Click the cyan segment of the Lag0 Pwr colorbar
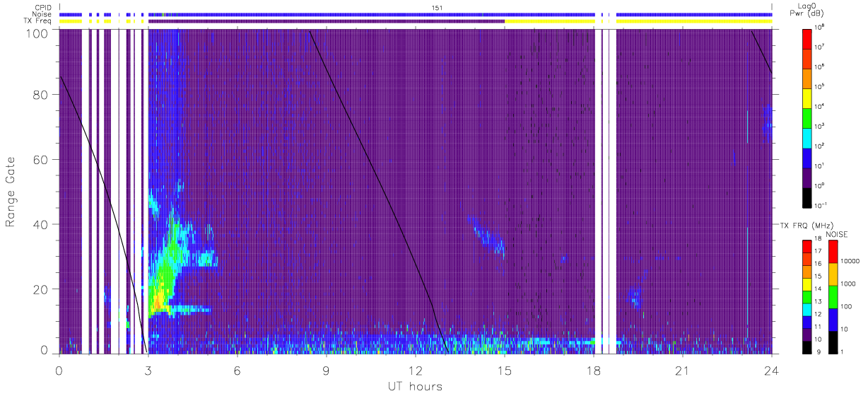The image size is (868, 401). coord(807,136)
